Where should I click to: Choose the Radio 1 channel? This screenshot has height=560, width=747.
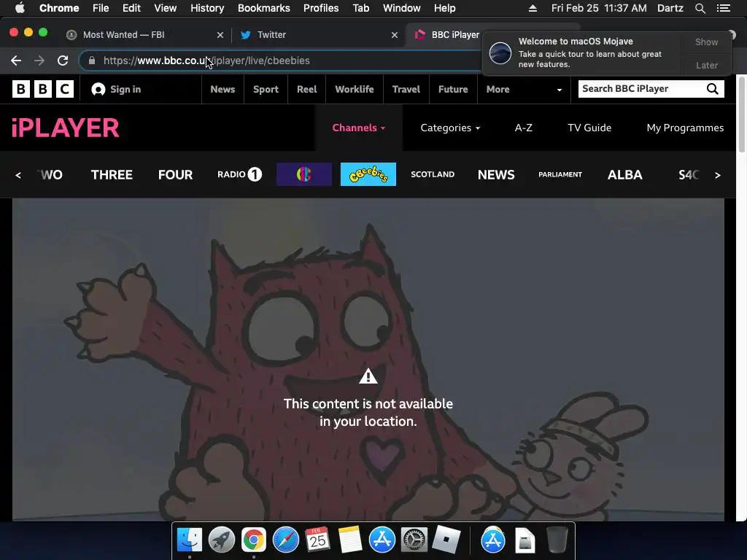(239, 174)
